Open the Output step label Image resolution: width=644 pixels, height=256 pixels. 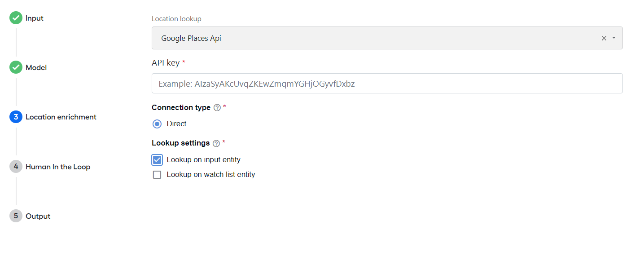pyautogui.click(x=38, y=216)
